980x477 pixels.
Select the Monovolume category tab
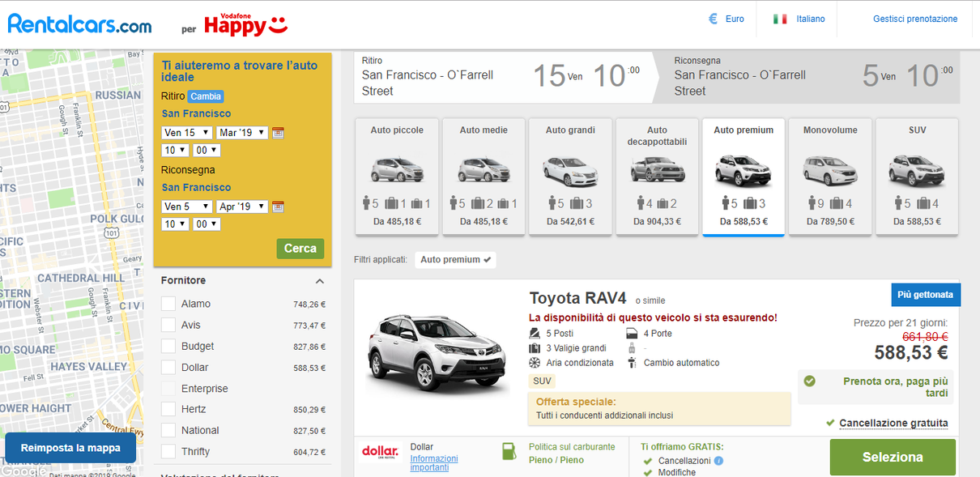point(830,177)
